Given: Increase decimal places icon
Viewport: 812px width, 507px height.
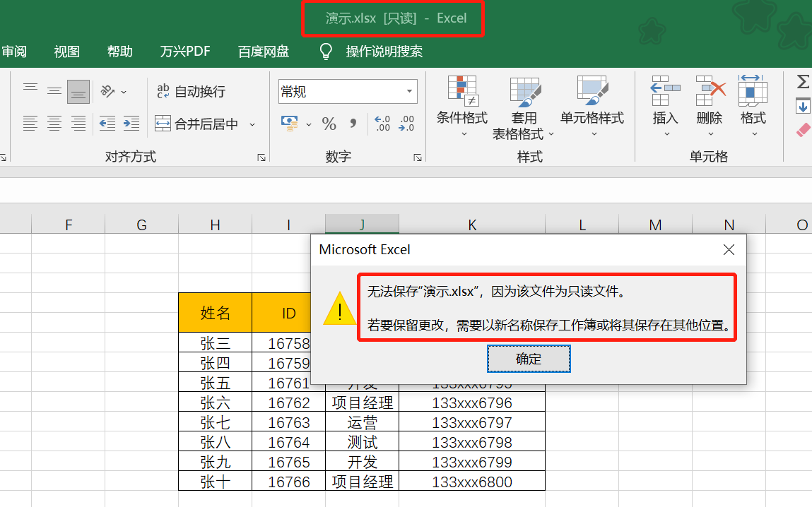Looking at the screenshot, I should 383,124.
